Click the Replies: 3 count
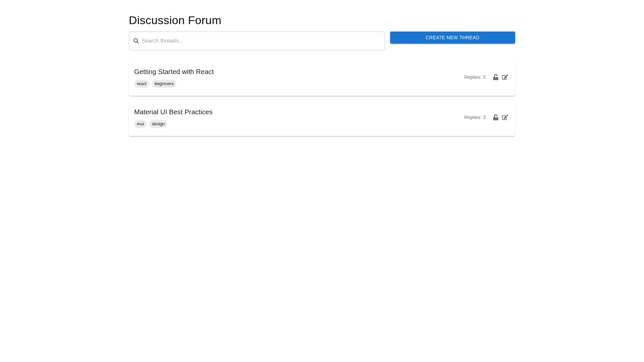The height and width of the screenshot is (362, 644). point(475,117)
